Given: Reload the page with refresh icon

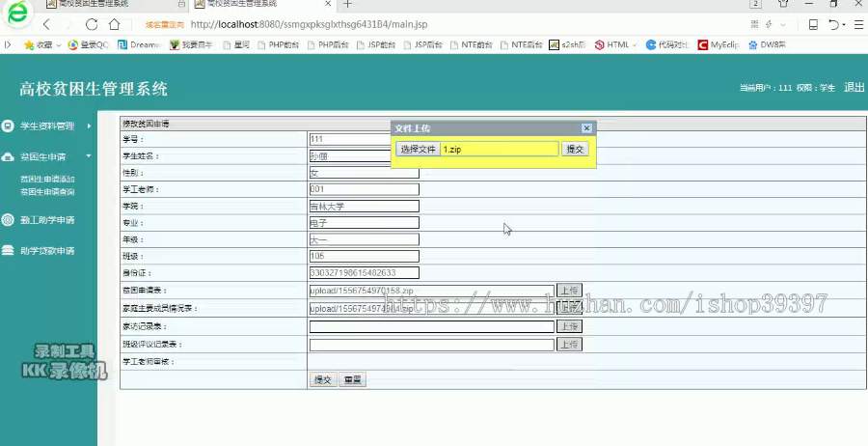Looking at the screenshot, I should tap(92, 24).
